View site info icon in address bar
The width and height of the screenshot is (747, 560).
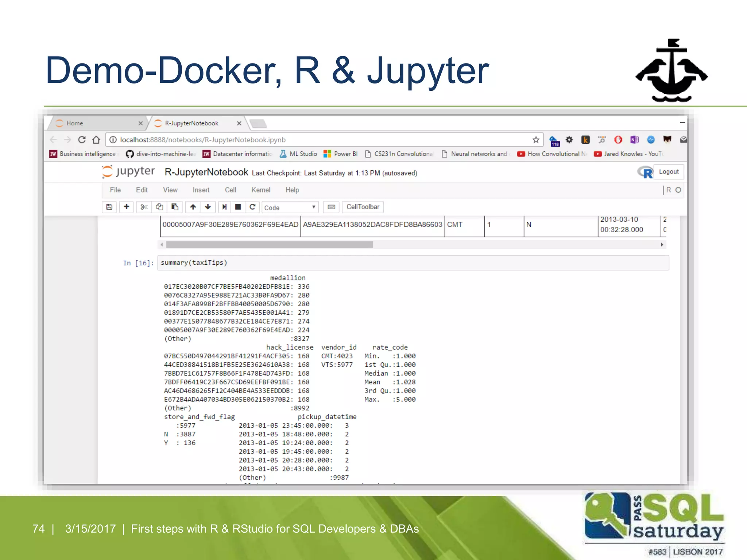pos(113,140)
